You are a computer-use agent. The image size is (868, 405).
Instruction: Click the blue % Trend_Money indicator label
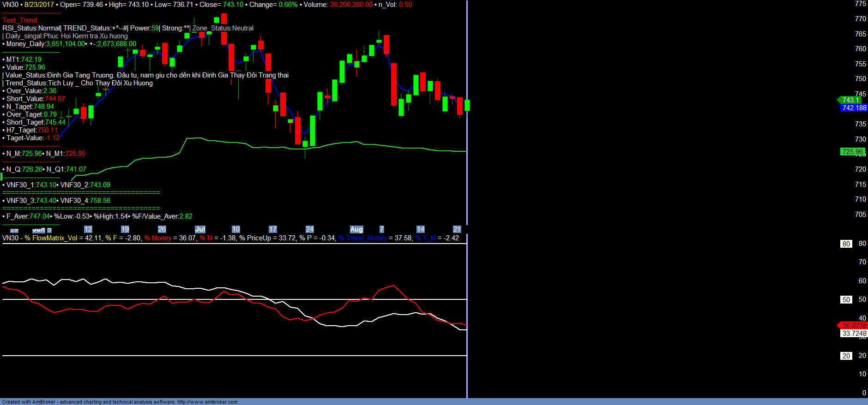point(362,238)
